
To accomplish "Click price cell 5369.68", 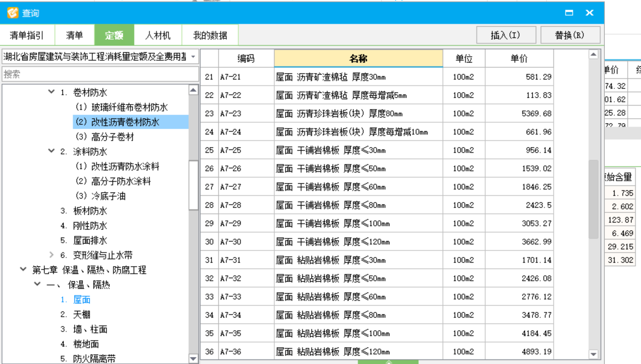I will point(519,113).
